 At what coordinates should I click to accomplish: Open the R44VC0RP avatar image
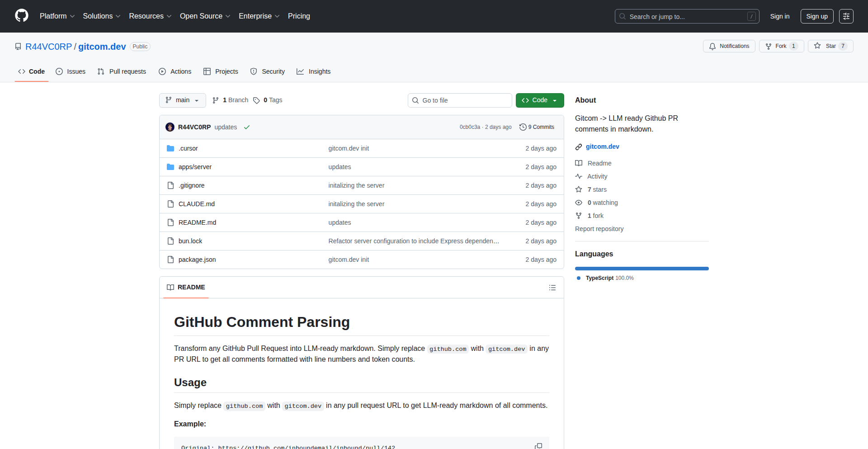click(170, 127)
